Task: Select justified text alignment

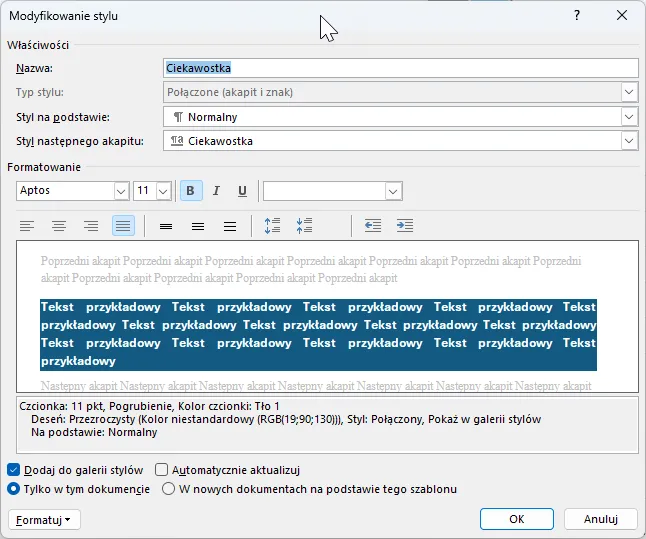Action: [x=123, y=226]
